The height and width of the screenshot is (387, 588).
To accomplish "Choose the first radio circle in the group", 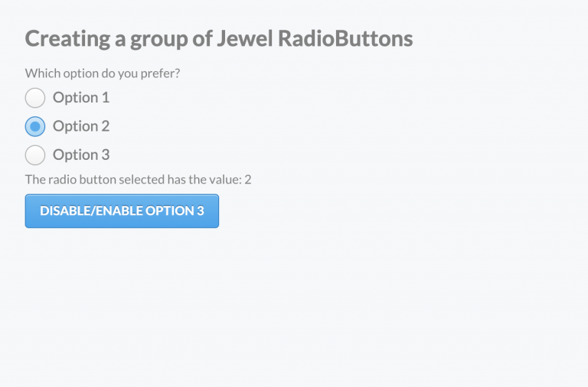I will [x=35, y=98].
